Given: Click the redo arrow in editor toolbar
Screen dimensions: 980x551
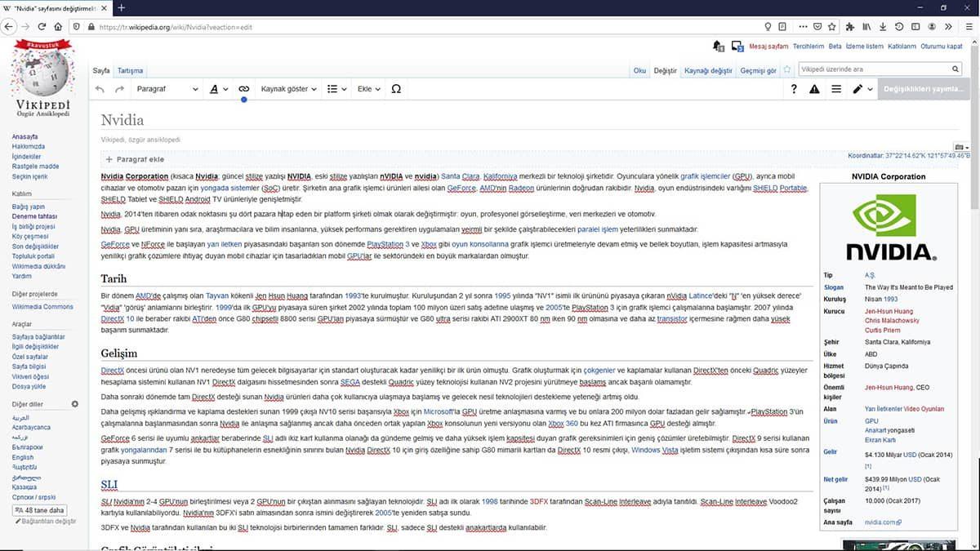Looking at the screenshot, I should click(x=118, y=89).
